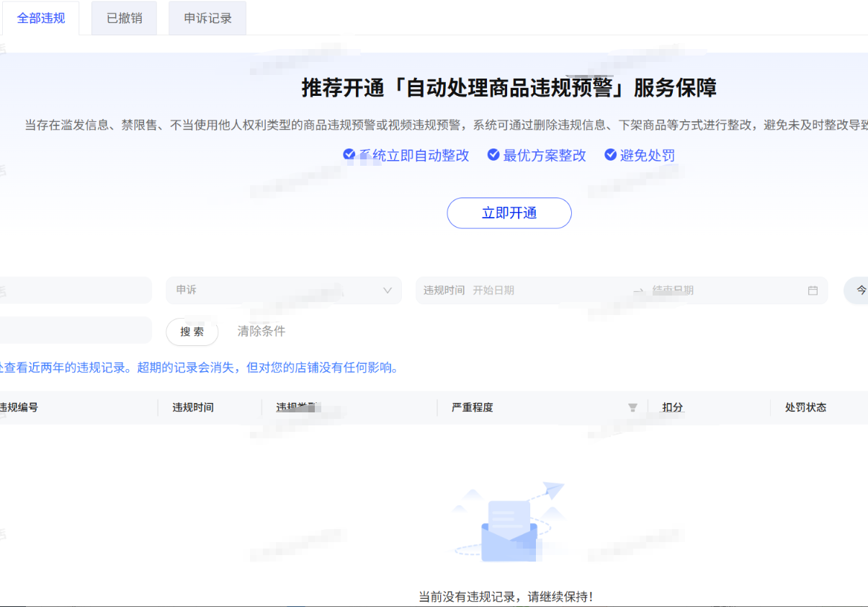Click the arrow icon between date fields

638,291
